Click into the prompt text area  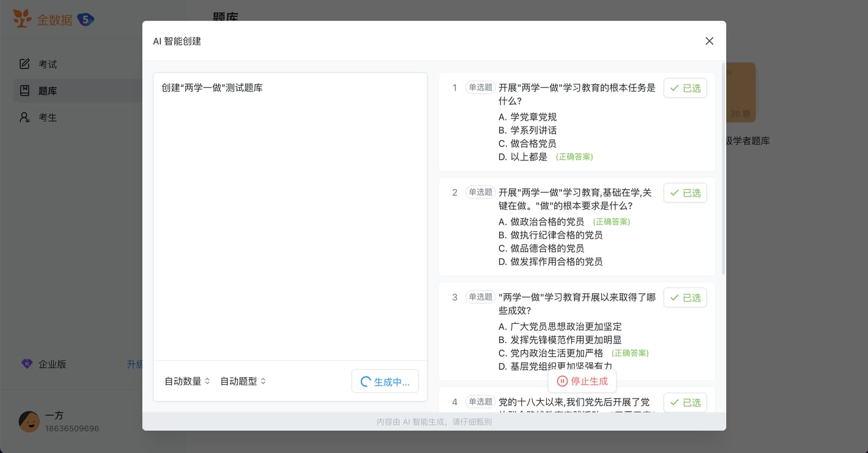[x=289, y=220]
